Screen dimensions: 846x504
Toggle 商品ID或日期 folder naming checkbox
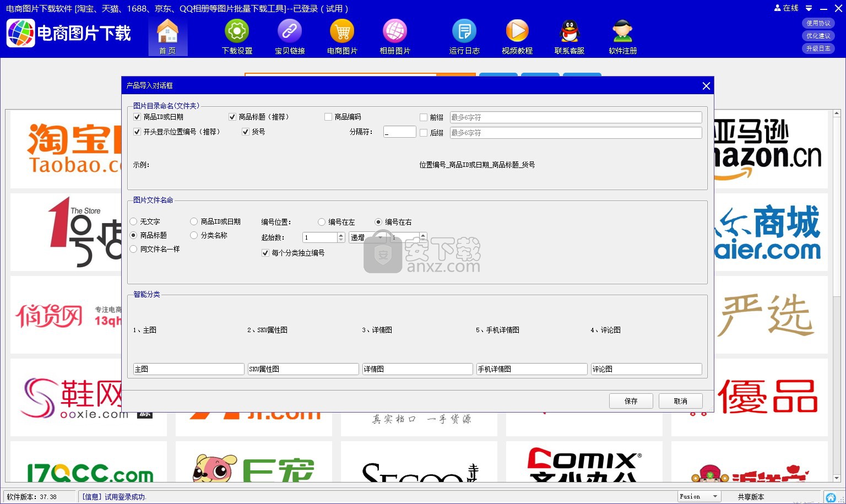click(x=137, y=117)
